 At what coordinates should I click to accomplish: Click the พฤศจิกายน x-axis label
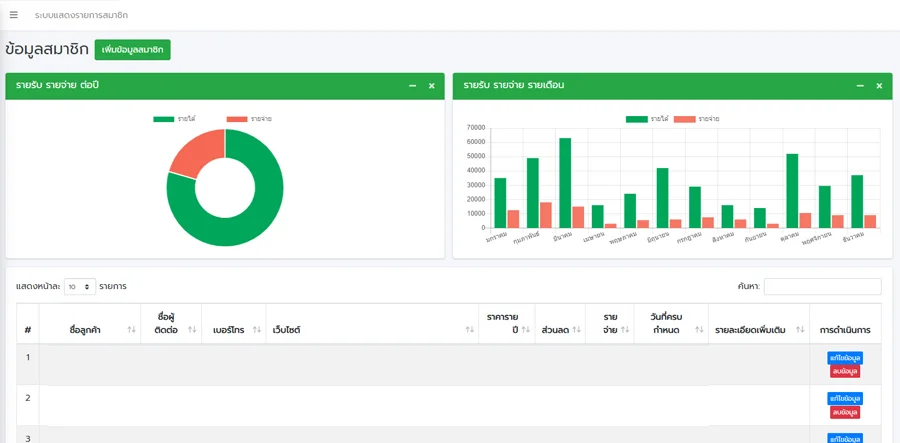pyautogui.click(x=817, y=240)
